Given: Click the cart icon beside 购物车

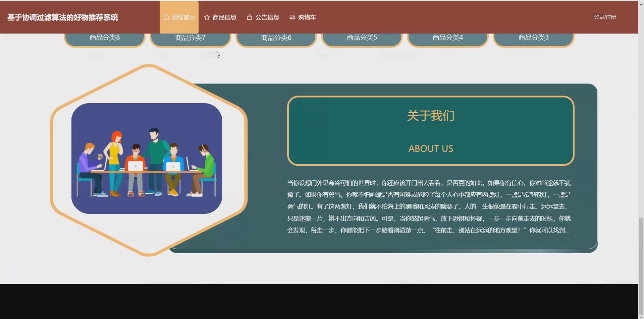Looking at the screenshot, I should [x=291, y=17].
